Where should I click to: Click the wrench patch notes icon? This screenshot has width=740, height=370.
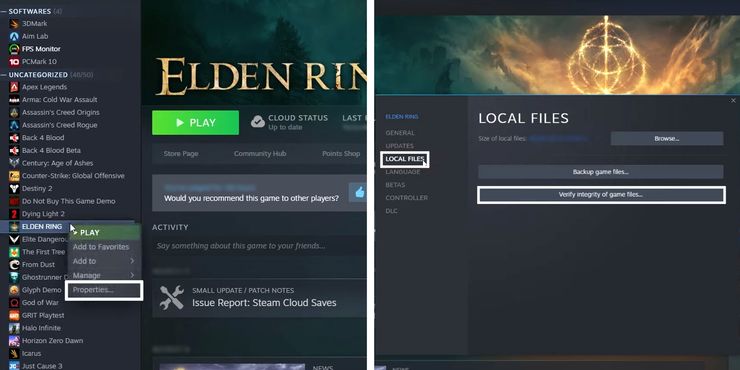tap(172, 297)
